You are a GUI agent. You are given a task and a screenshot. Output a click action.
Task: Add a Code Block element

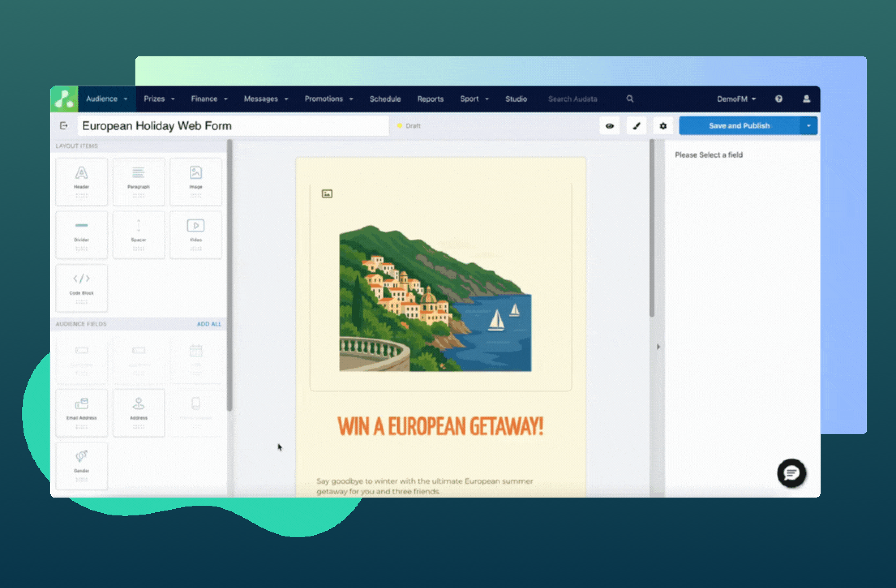[81, 288]
